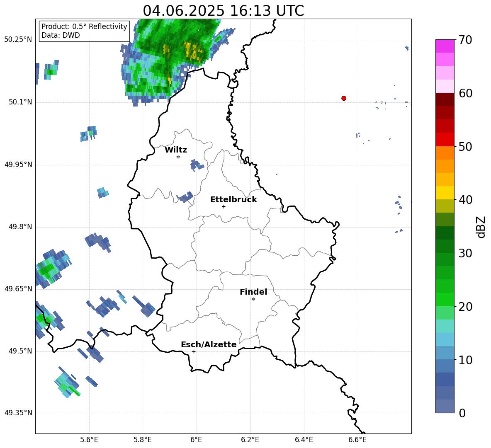Image resolution: width=491 pixels, height=448 pixels.
Task: Click the Esch/Alzette city label
Action: [209, 344]
